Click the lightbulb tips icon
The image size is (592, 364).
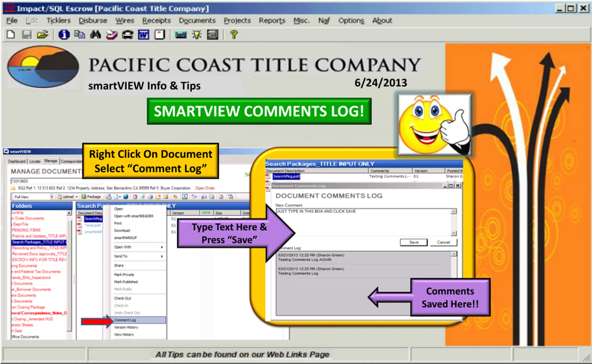pyautogui.click(x=197, y=35)
